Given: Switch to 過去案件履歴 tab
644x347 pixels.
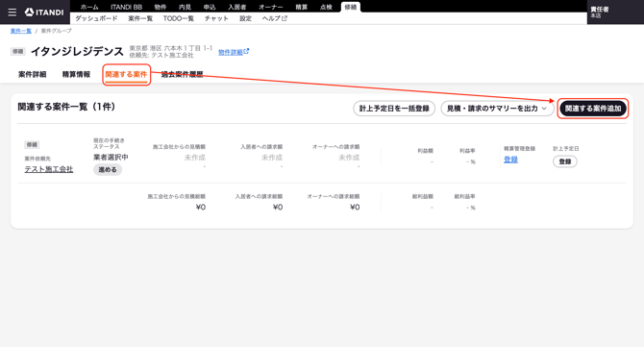Looking at the screenshot, I should 183,74.
